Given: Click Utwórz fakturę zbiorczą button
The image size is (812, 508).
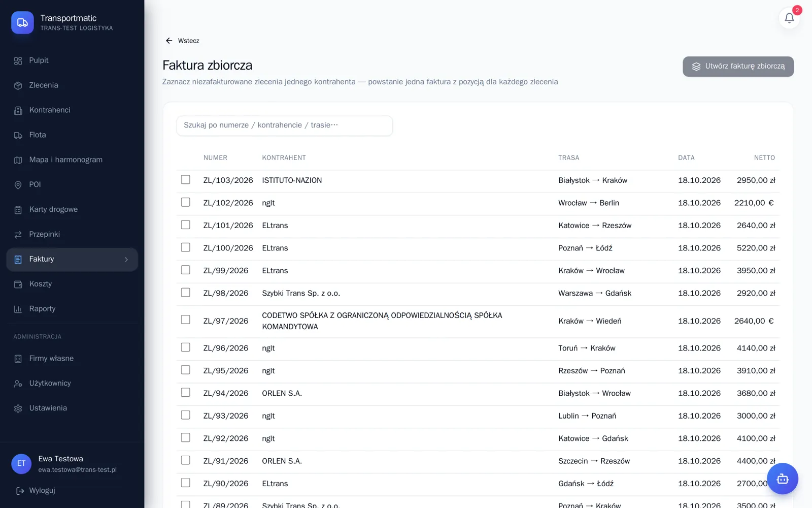Looking at the screenshot, I should [x=738, y=67].
